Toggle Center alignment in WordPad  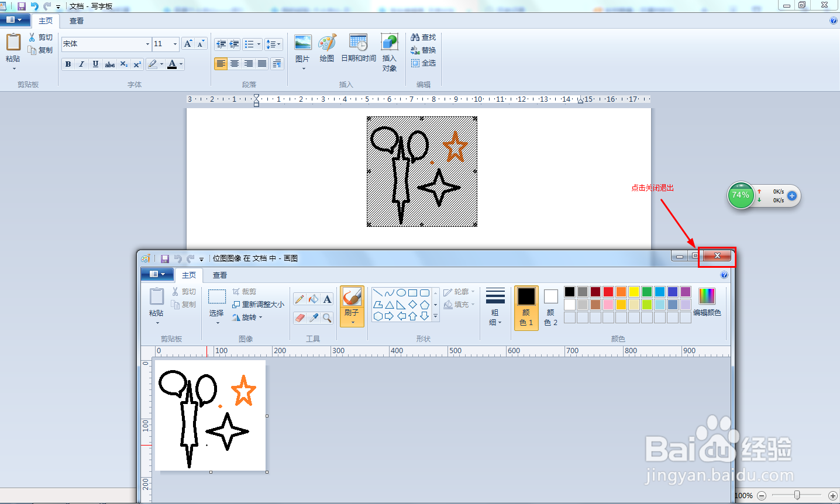(x=235, y=64)
